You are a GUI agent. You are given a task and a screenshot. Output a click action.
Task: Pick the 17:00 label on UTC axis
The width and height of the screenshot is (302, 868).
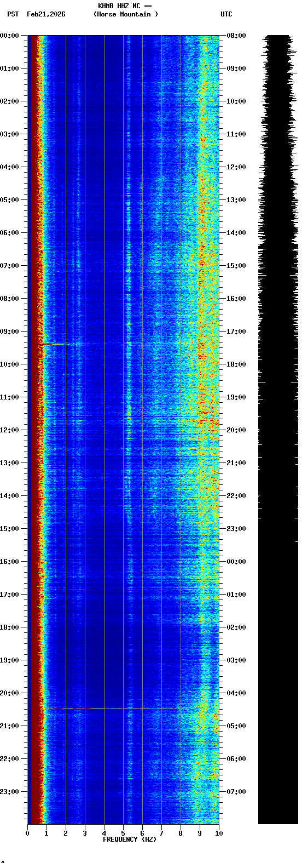click(x=236, y=332)
